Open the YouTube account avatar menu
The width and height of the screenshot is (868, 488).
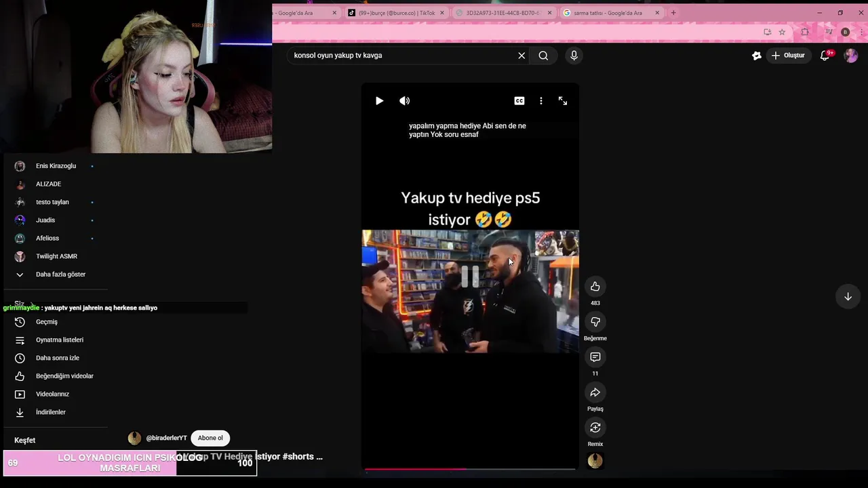coord(850,56)
